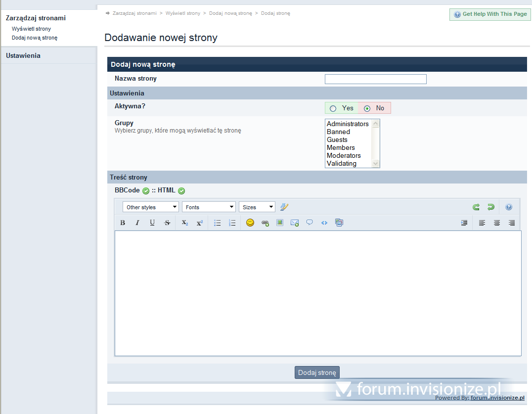Click the Dodaj stronę submit button
This screenshot has width=532, height=414.
click(x=317, y=373)
